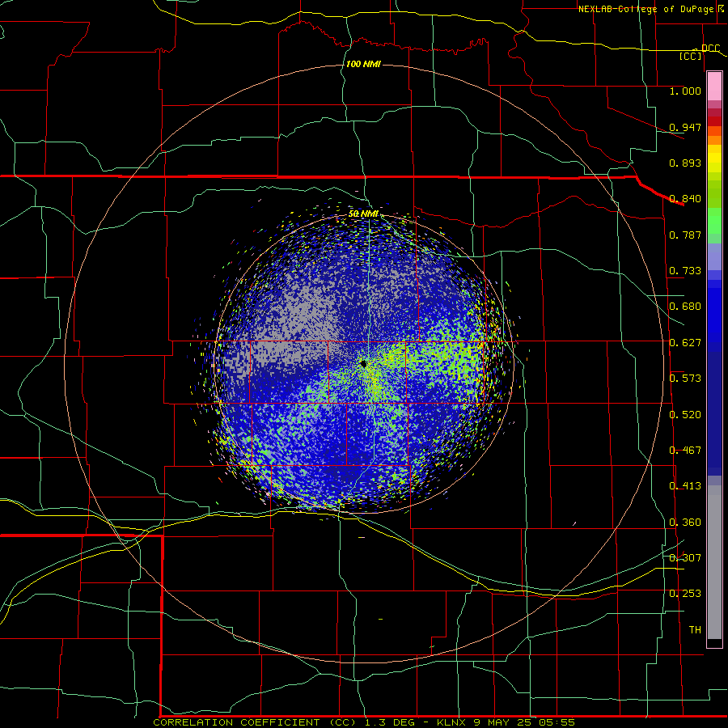The width and height of the screenshot is (728, 728).
Task: Click the 0.893 legend value
Action: (685, 163)
